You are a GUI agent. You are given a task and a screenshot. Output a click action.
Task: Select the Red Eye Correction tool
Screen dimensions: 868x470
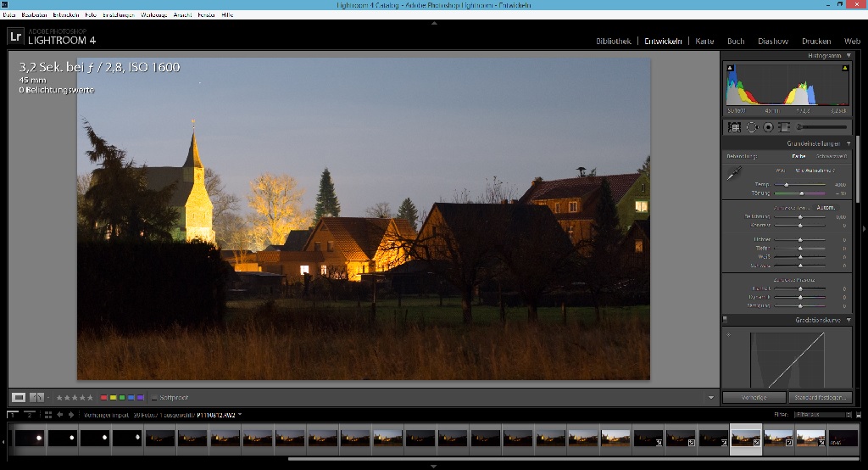point(768,127)
